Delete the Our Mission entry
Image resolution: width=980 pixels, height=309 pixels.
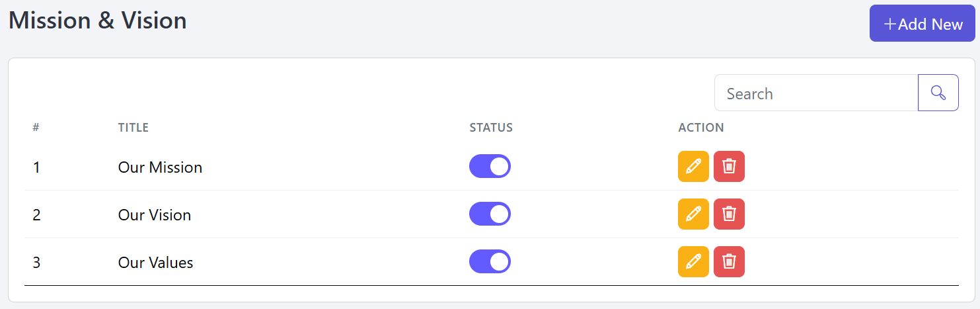[x=729, y=166]
